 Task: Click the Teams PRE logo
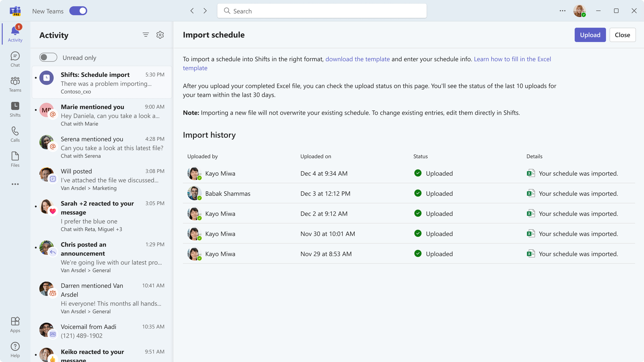tap(15, 11)
